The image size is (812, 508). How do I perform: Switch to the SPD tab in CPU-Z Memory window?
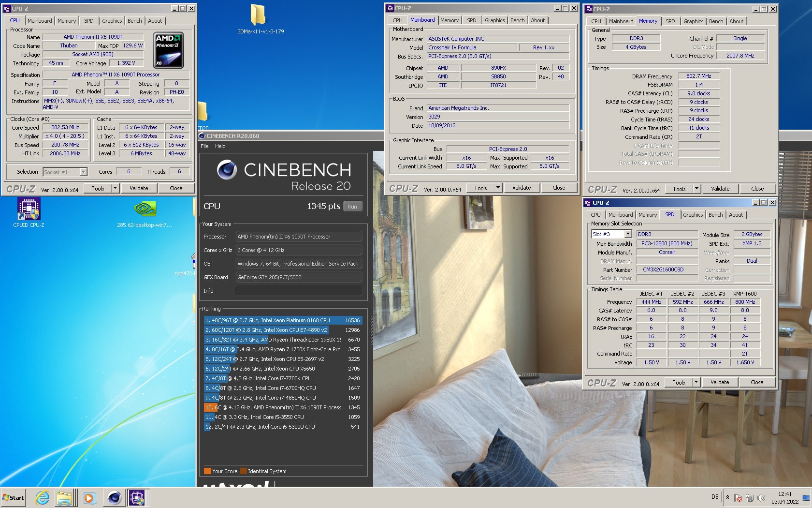(x=670, y=21)
